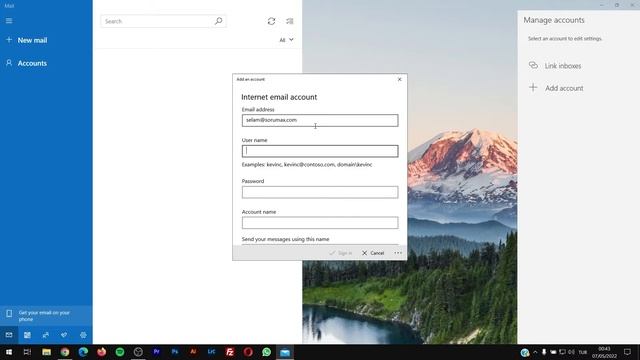Show hidden system tray icons chevron

[x=536, y=352]
